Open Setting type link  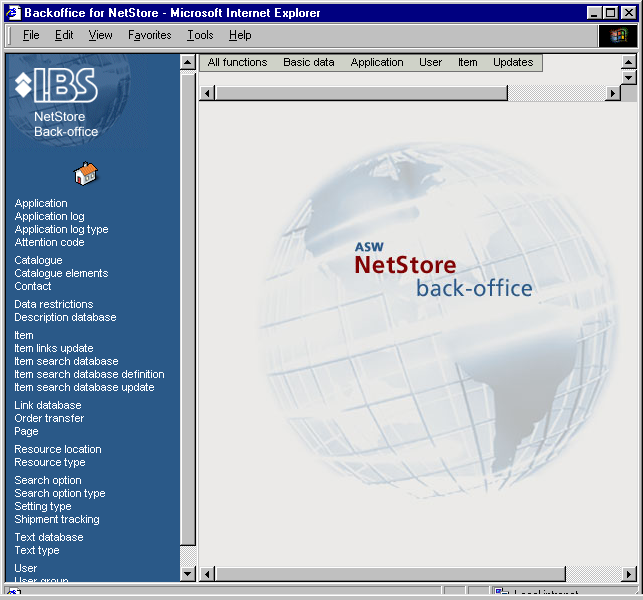click(x=43, y=506)
